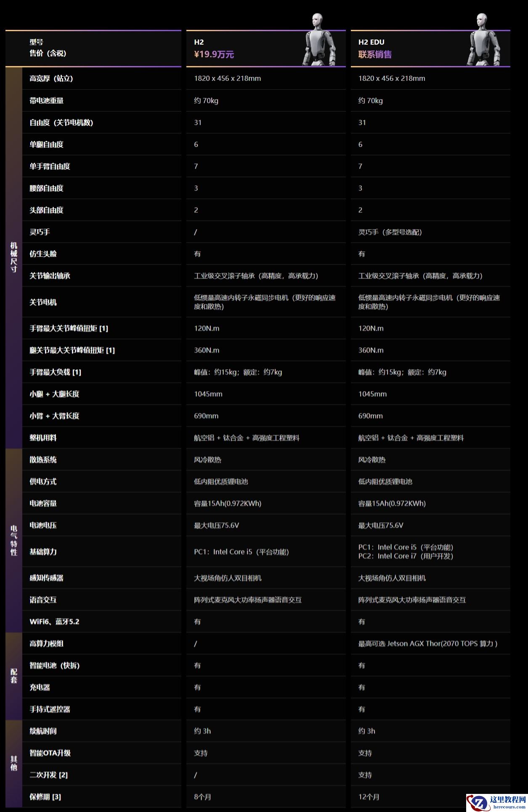Click the 自由度（关节电机数） row label
Viewport: 528px width, 812px height.
pyautogui.click(x=61, y=122)
